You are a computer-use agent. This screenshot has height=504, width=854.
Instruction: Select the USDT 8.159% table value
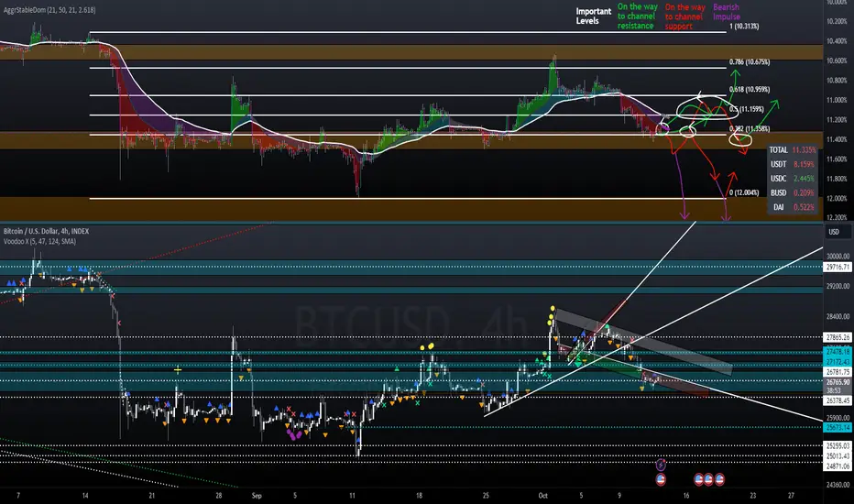coord(804,164)
